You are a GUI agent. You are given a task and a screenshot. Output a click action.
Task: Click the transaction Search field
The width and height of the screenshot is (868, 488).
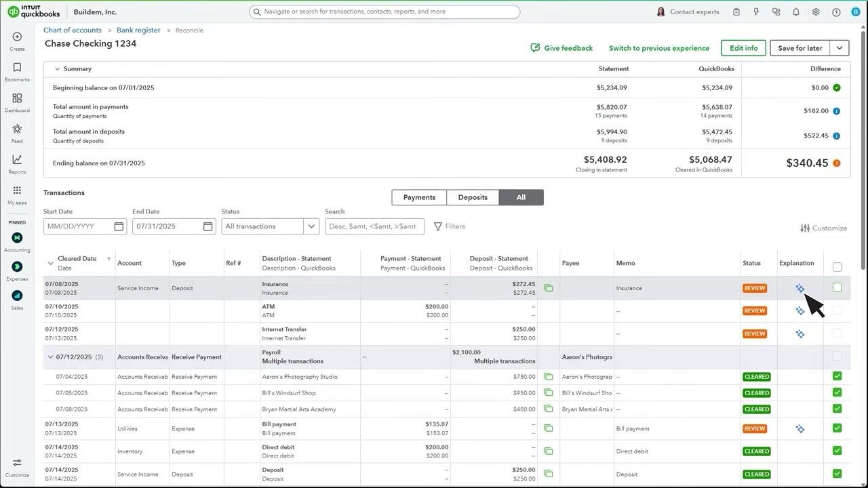(x=374, y=226)
